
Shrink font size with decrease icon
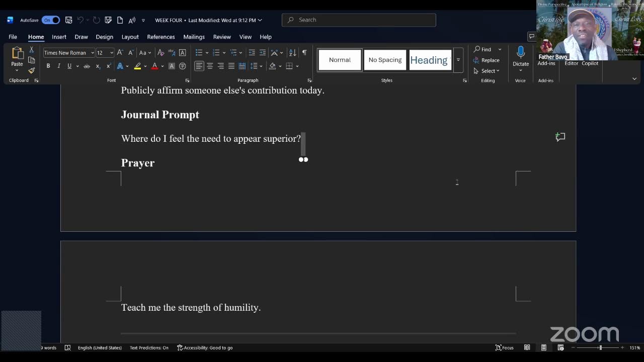click(x=131, y=52)
